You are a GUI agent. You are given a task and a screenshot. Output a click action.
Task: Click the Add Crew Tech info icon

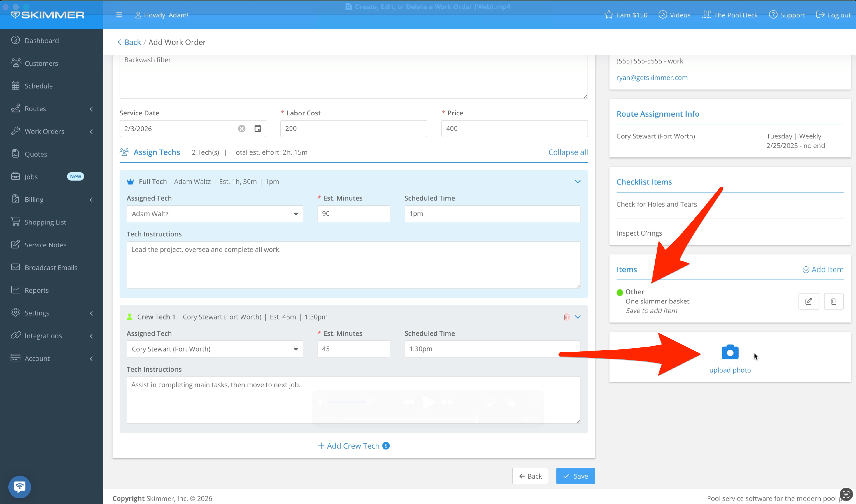[x=386, y=446]
